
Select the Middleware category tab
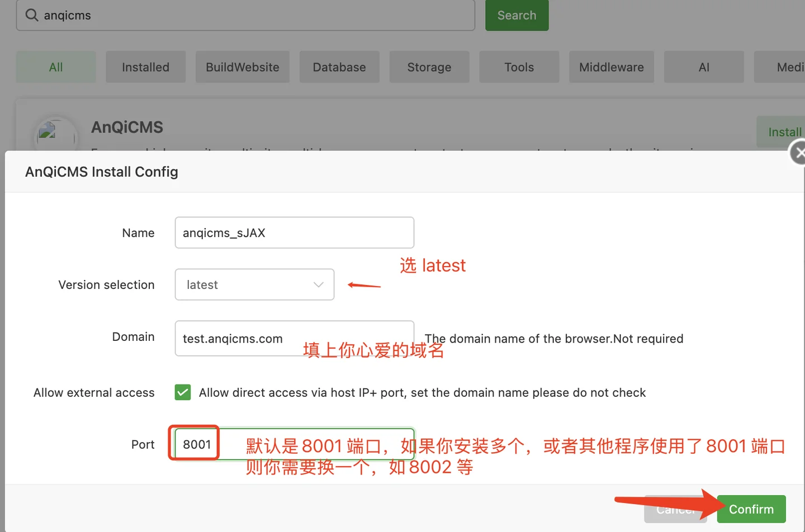click(612, 67)
